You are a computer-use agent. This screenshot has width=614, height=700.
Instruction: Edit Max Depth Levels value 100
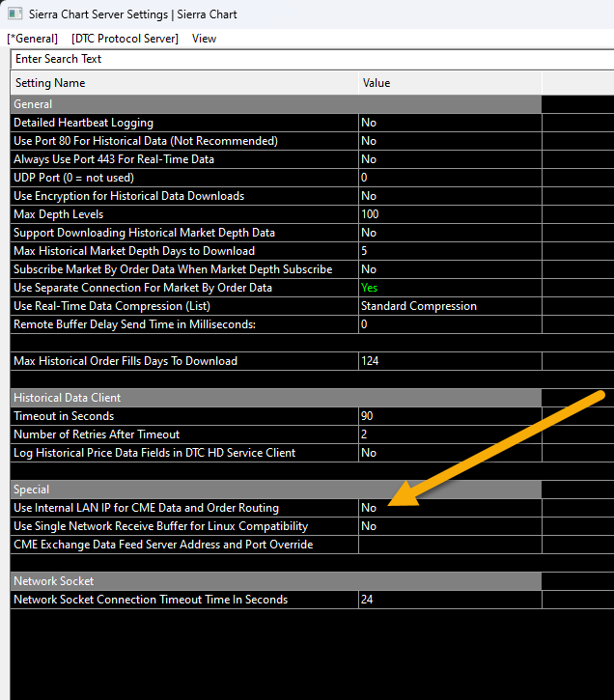(x=450, y=213)
